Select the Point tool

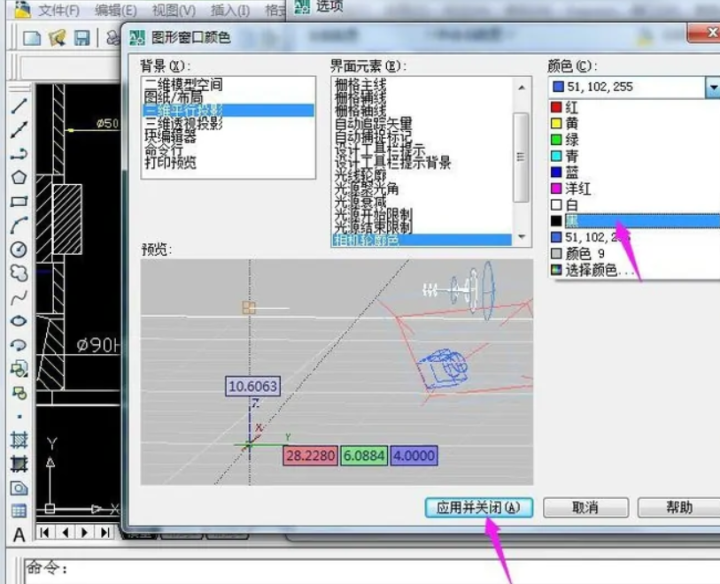tap(19, 417)
